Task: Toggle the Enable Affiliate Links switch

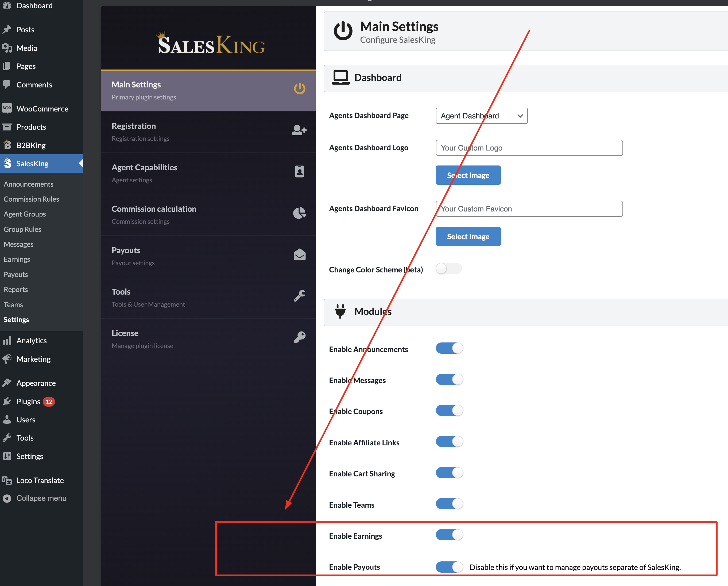Action: tap(450, 441)
